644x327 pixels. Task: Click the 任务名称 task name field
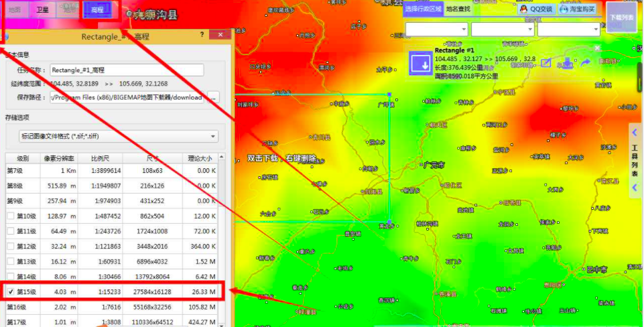[127, 70]
